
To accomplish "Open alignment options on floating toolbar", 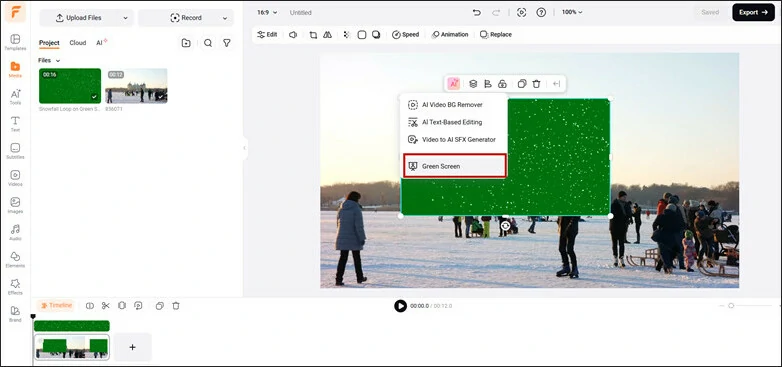I will (x=488, y=84).
